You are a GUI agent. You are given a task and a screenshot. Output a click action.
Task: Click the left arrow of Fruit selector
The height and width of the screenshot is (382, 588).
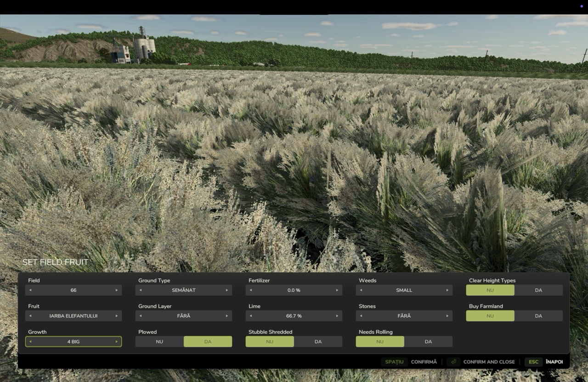(30, 316)
